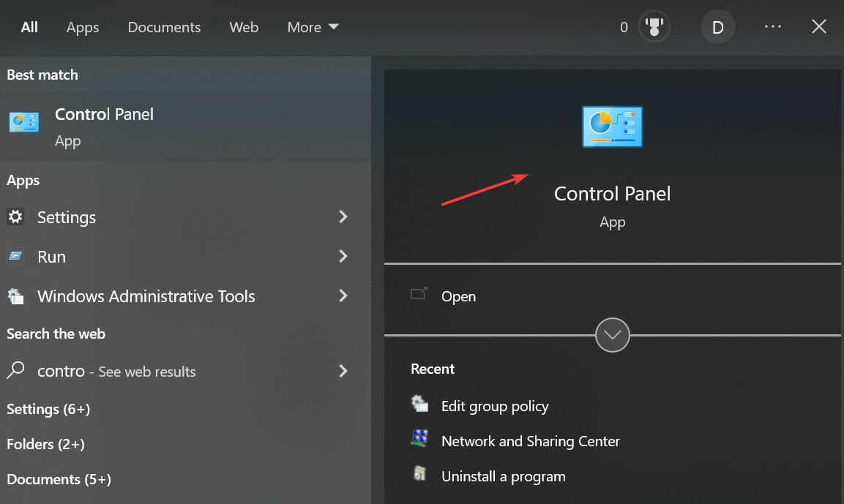Screen dimensions: 844x504
Task: Click Uninstall a program icon
Action: pyautogui.click(x=419, y=473)
